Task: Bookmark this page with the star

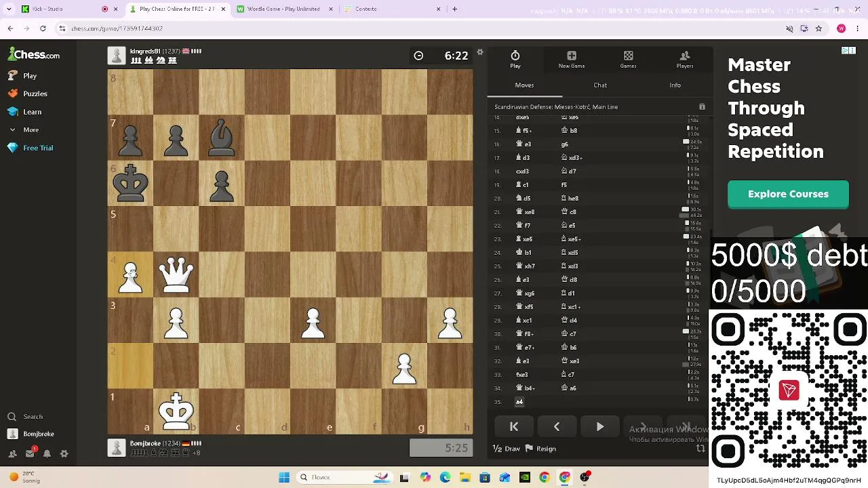Action: pos(818,28)
